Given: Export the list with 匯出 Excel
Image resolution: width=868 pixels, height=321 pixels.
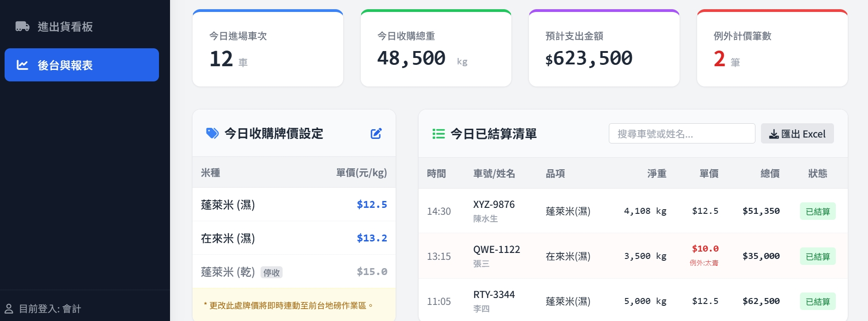Looking at the screenshot, I should pos(797,133).
